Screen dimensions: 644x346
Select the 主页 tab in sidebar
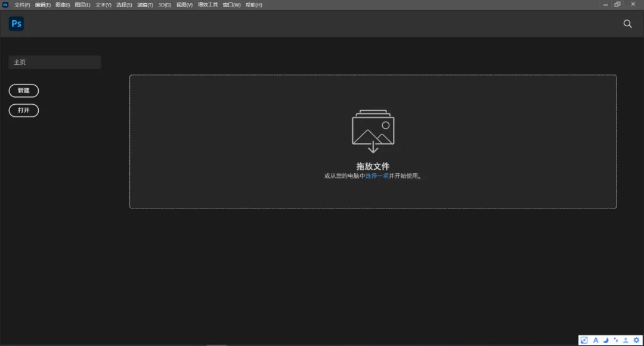[x=55, y=63]
